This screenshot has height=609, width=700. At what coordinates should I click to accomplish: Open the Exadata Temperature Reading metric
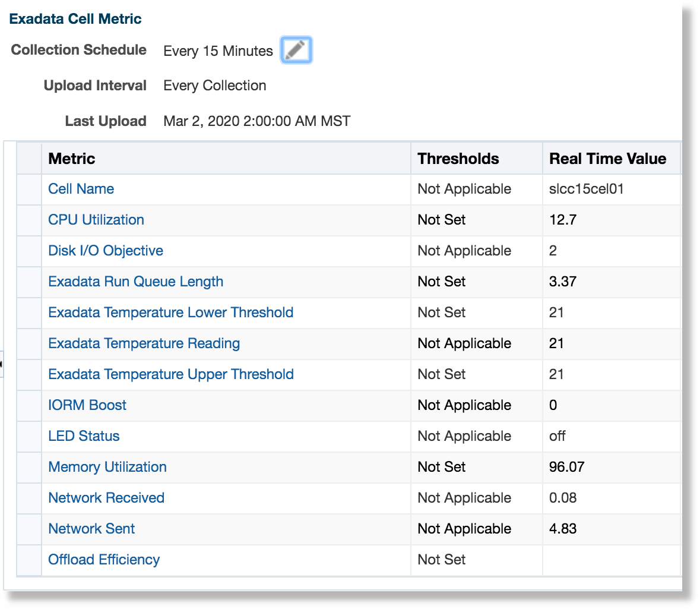[x=144, y=343]
